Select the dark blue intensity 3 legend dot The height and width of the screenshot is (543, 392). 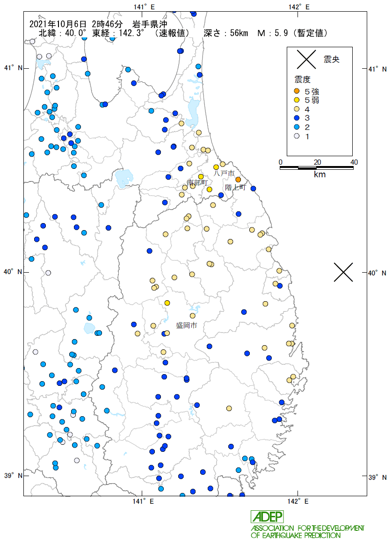[x=297, y=118]
